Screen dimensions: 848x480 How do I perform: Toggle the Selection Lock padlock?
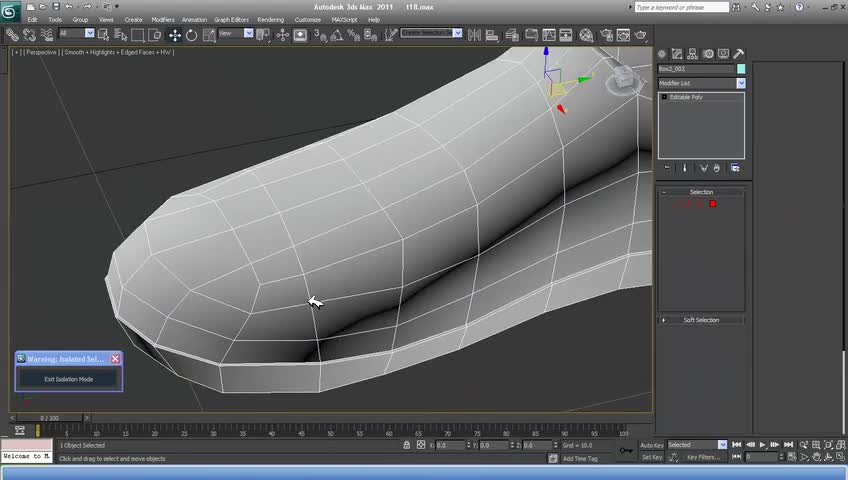click(406, 445)
